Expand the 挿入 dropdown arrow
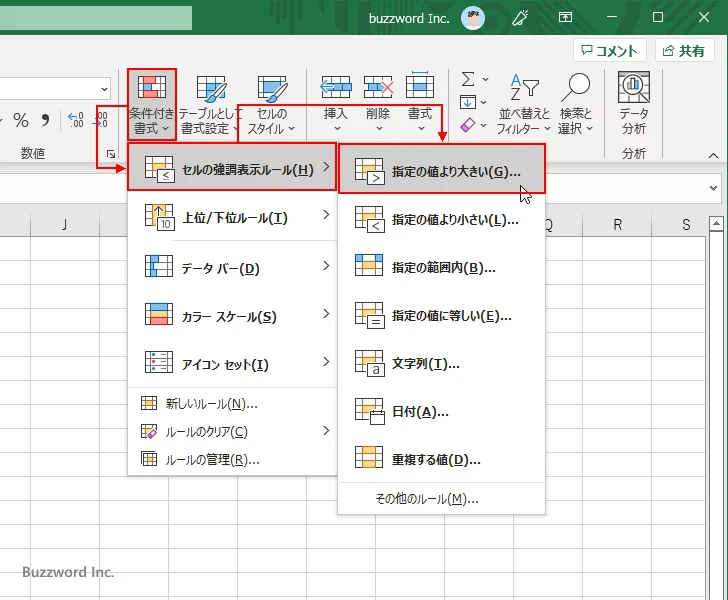Image resolution: width=728 pixels, height=600 pixels. pos(337,128)
